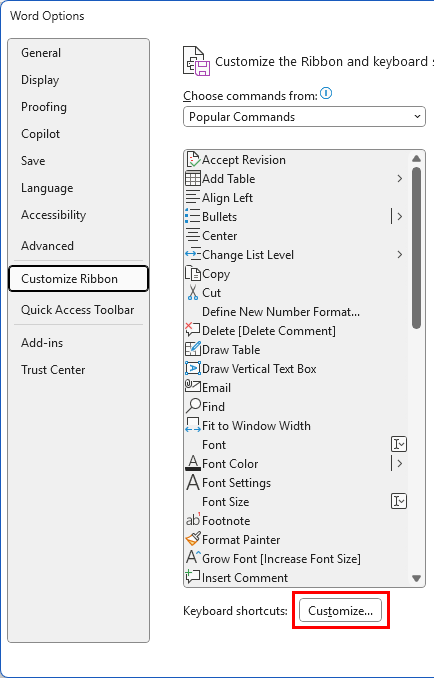434x678 pixels.
Task: Open the Font Size combo box indicator
Action: point(399,502)
